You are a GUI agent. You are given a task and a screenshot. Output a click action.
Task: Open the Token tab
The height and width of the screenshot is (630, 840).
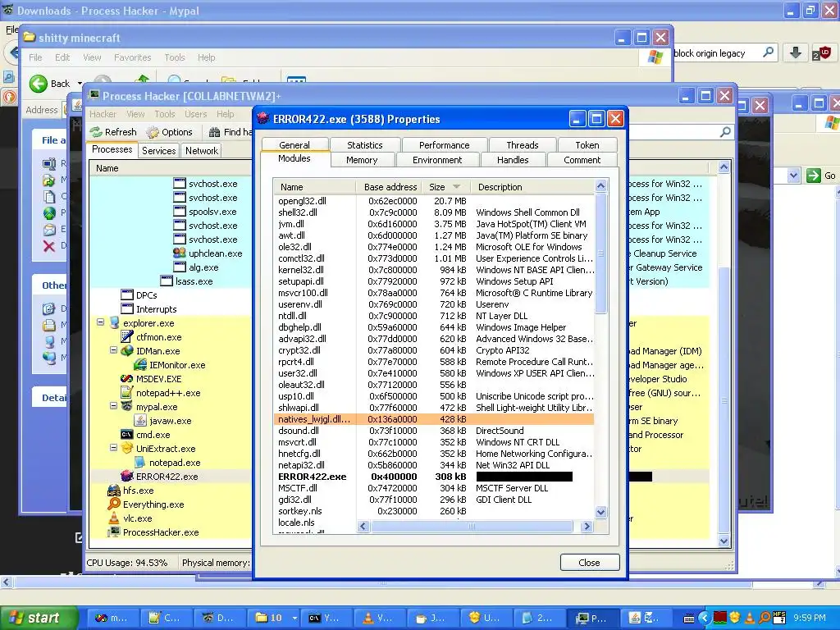[587, 145]
